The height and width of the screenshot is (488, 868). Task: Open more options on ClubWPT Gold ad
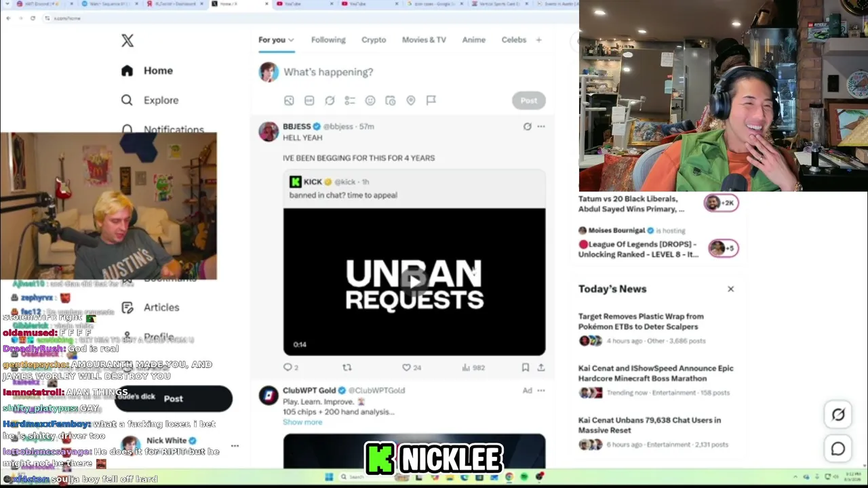click(541, 390)
